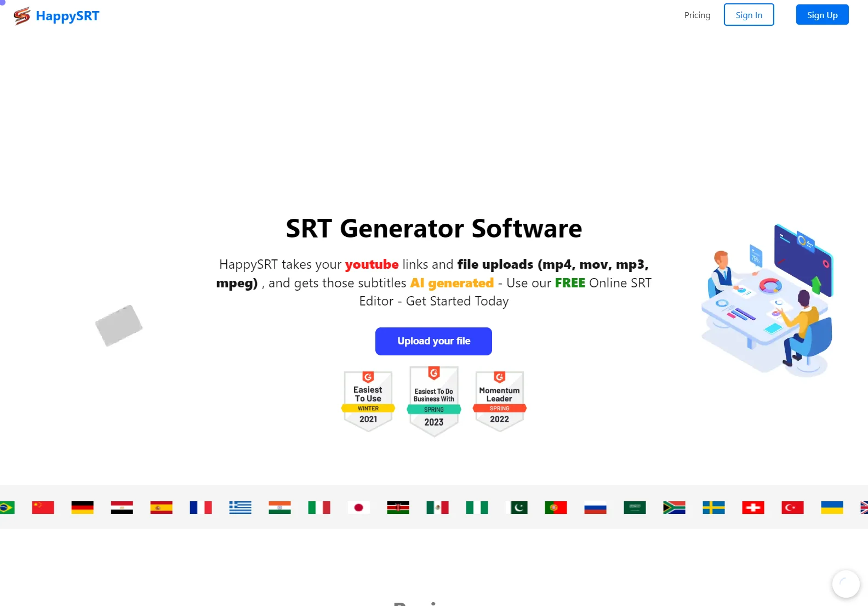The width and height of the screenshot is (868, 606).
Task: Choose the Egypt flag
Action: (x=122, y=508)
